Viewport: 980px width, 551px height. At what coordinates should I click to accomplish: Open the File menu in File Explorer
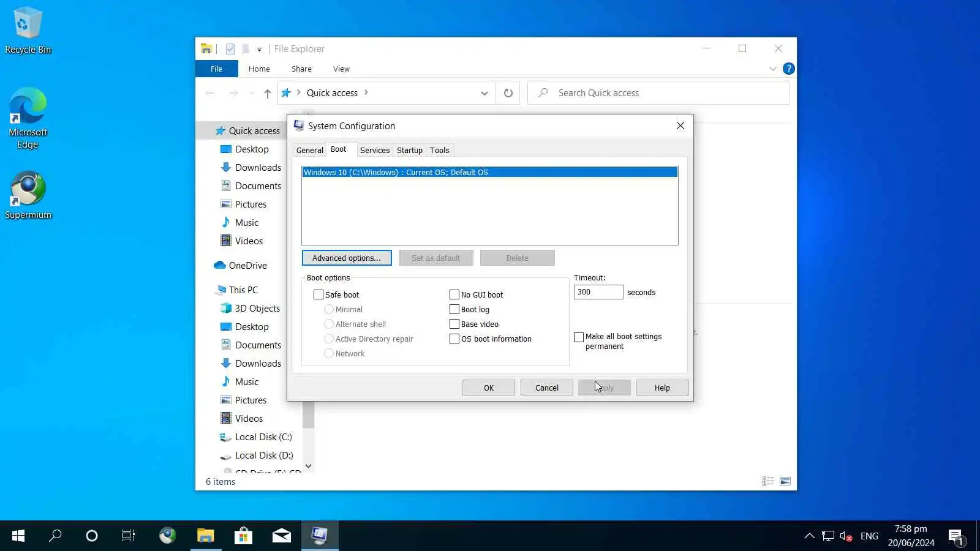[217, 69]
